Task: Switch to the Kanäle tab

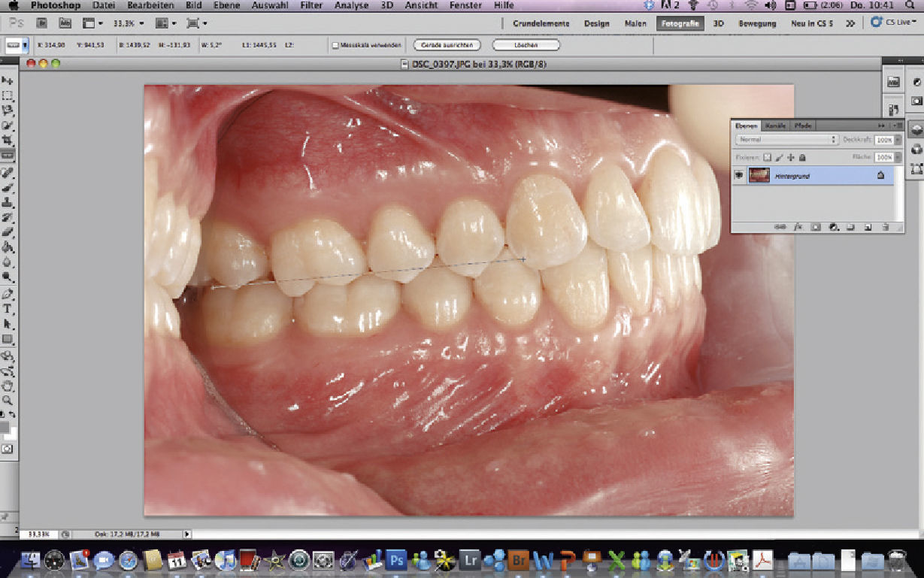Action: (775, 126)
